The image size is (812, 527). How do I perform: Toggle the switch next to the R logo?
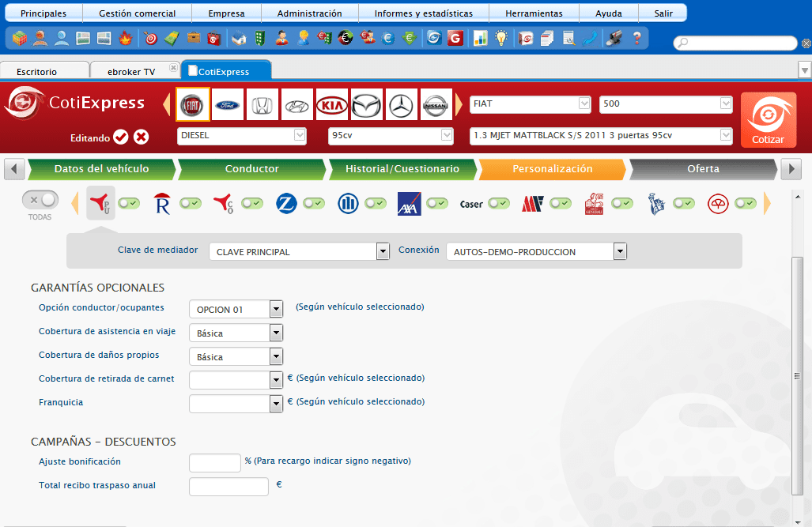191,203
